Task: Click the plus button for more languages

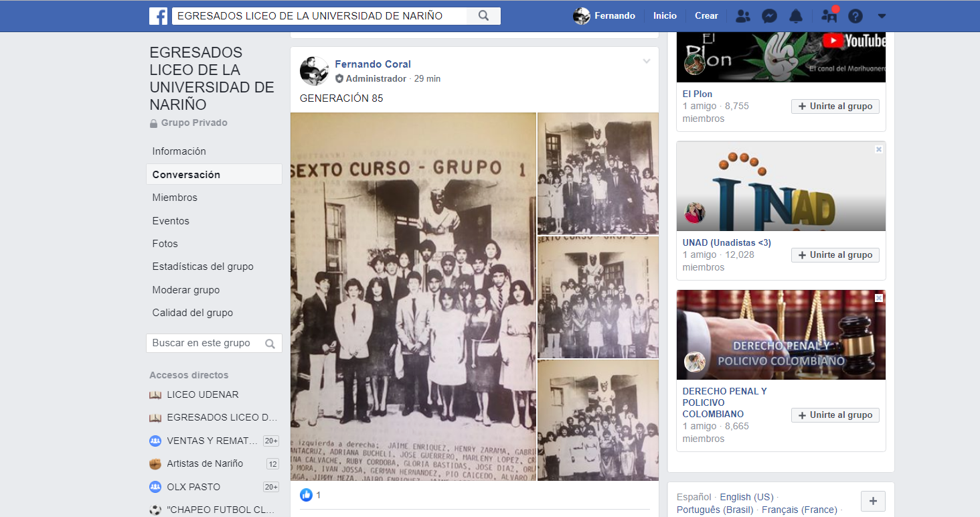Action: click(x=873, y=501)
